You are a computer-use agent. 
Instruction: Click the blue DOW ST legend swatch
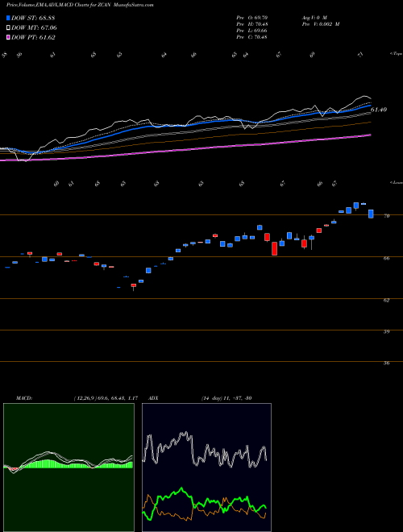click(8, 18)
